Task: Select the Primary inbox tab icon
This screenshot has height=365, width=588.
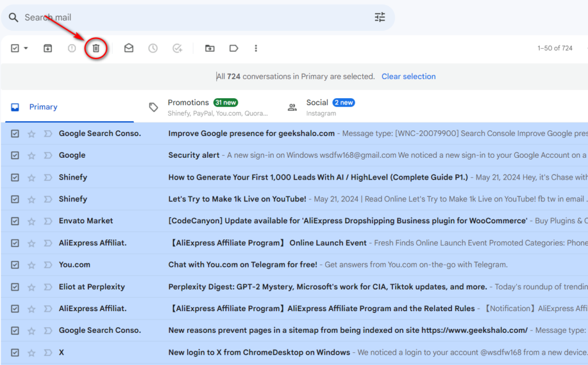Action: pos(15,107)
